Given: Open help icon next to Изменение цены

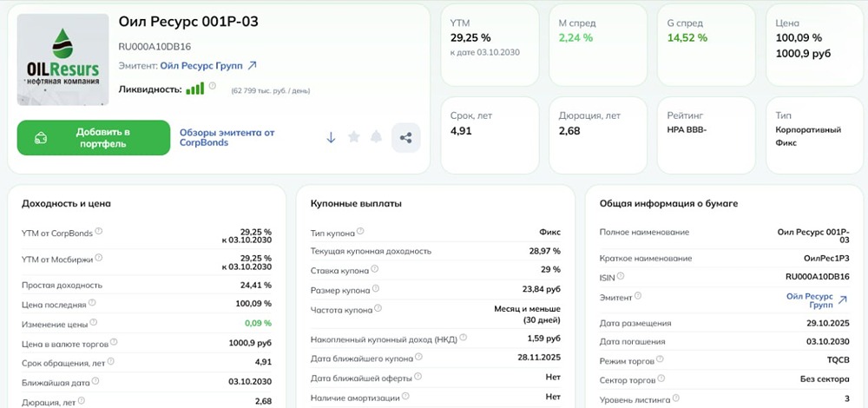Looking at the screenshot, I should click(x=94, y=322).
